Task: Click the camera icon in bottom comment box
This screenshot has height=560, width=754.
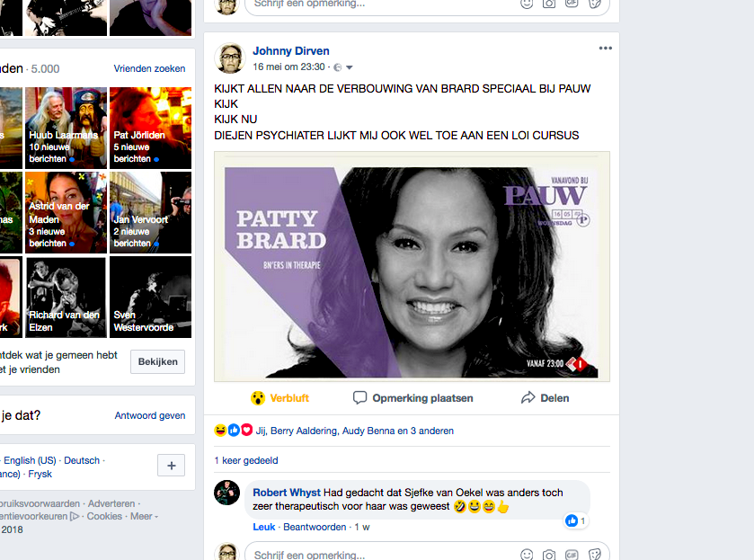Action: [x=549, y=555]
